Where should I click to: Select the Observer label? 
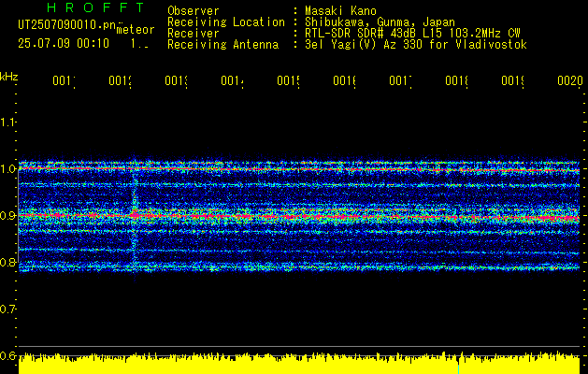pyautogui.click(x=194, y=11)
